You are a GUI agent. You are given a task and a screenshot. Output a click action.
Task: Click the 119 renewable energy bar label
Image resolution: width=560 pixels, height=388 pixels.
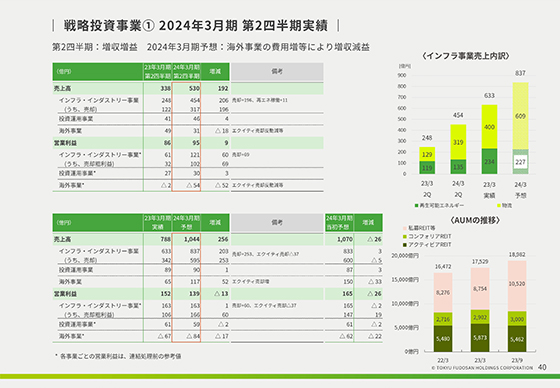[427, 168]
